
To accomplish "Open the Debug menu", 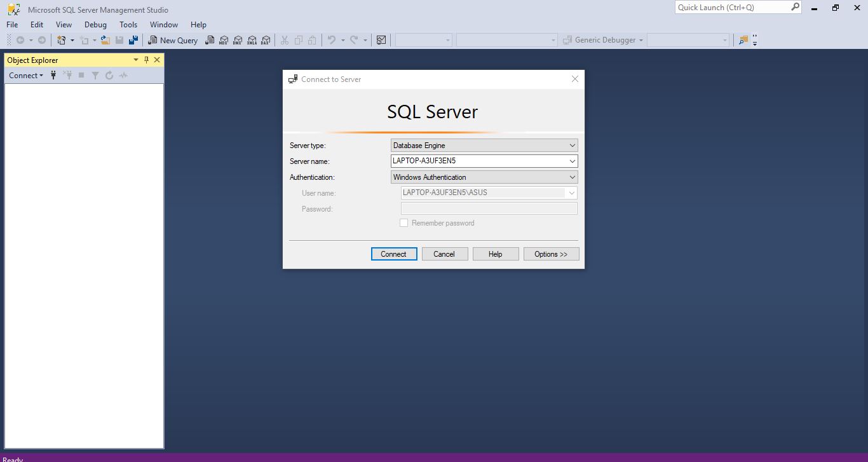I will pyautogui.click(x=95, y=25).
